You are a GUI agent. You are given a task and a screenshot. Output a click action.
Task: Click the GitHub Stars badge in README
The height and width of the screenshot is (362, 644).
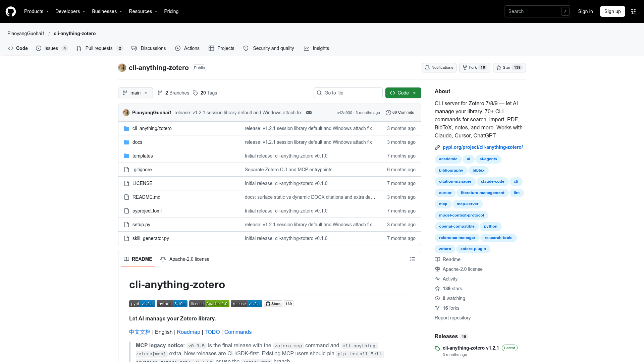coord(278,304)
